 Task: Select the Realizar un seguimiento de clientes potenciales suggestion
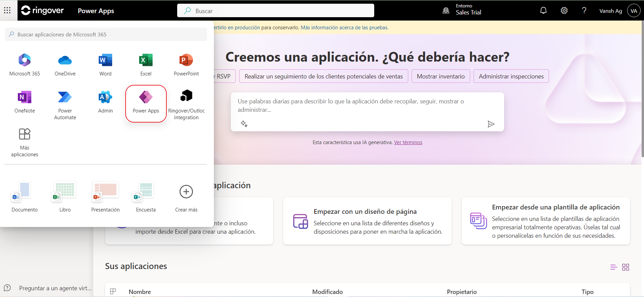[x=324, y=76]
